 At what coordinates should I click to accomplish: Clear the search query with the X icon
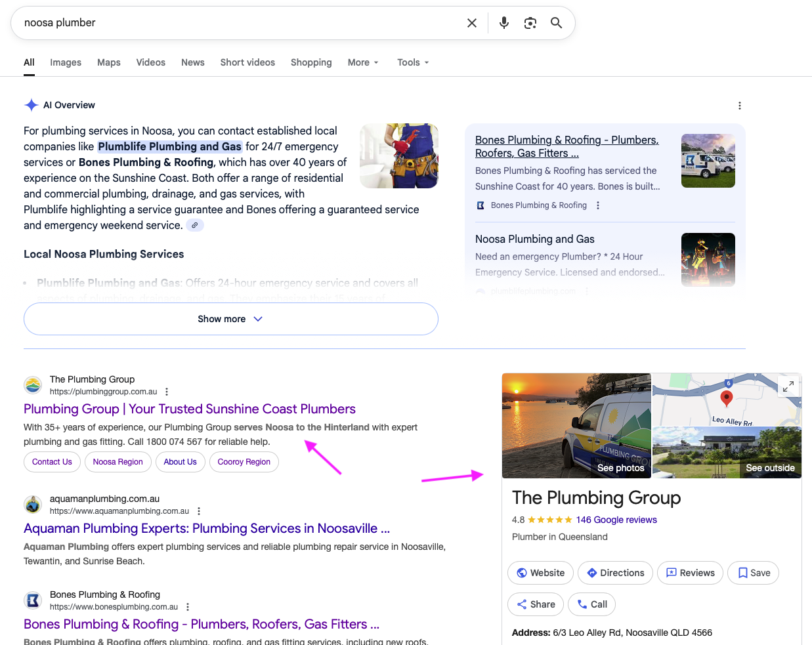[472, 22]
